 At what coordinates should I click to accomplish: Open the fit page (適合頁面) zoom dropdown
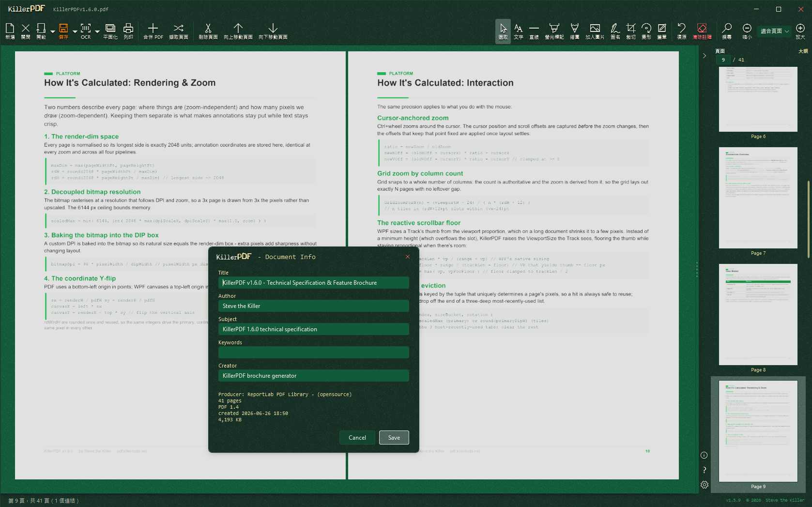click(x=774, y=31)
